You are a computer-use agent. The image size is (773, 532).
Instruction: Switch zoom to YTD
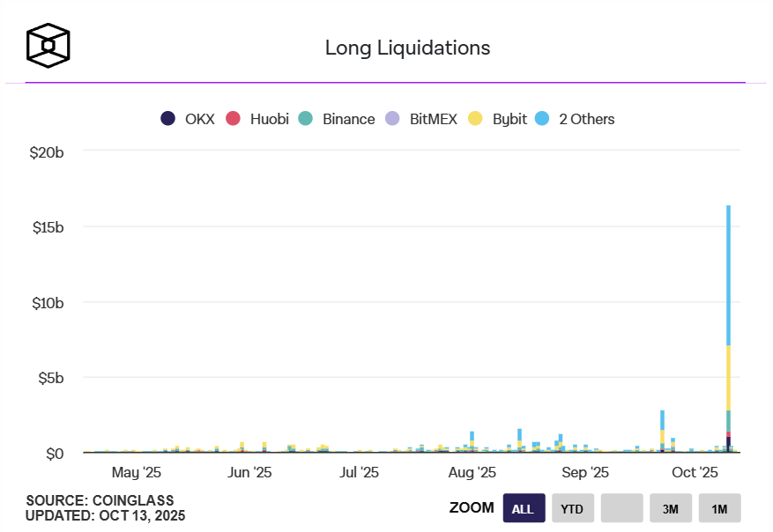tap(573, 508)
